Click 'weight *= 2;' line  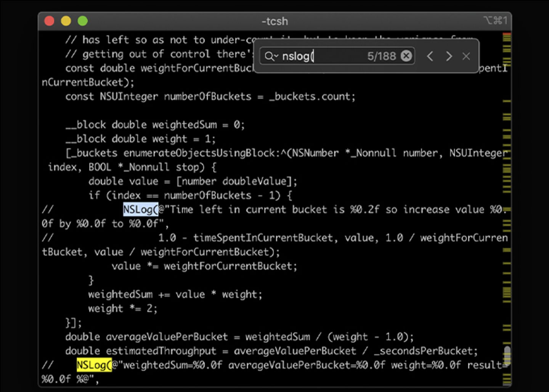(x=123, y=308)
